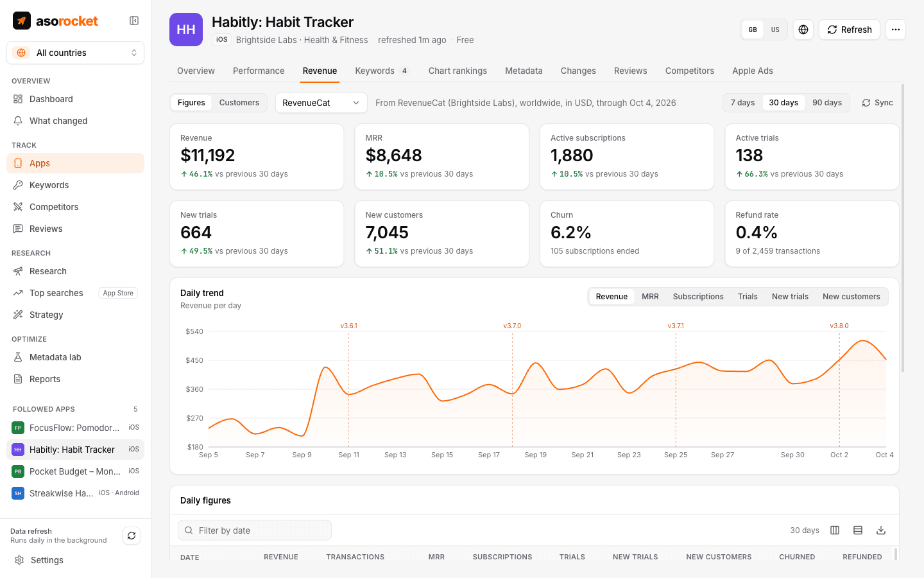924x578 pixels.
Task: Open Strategy page
Action: (x=75, y=315)
